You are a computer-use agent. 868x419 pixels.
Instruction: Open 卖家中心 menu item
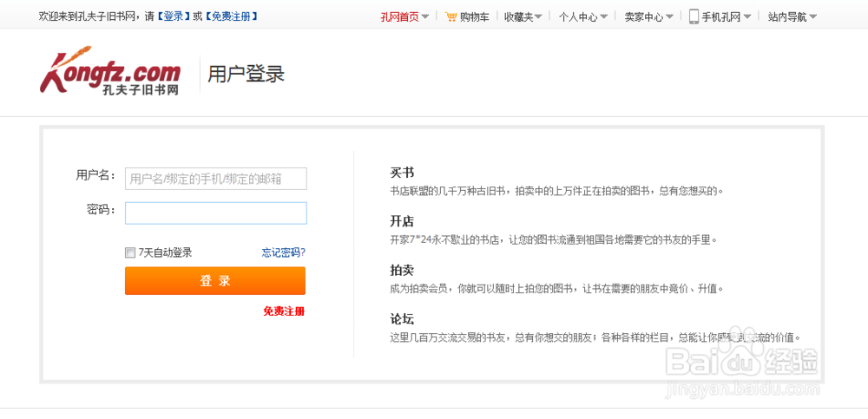644,16
